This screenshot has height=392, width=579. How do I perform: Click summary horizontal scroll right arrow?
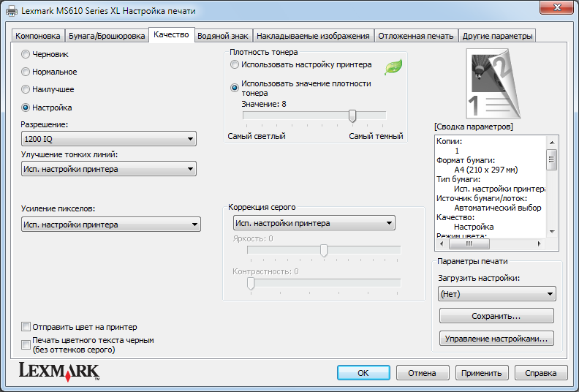click(539, 244)
